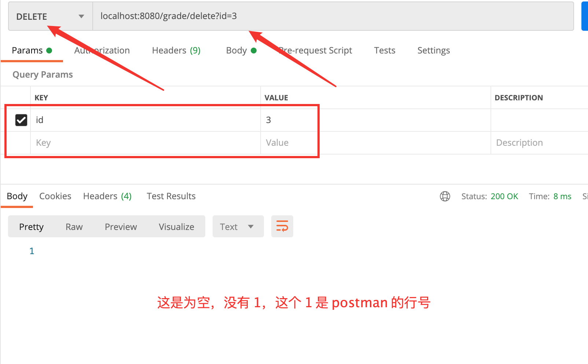Switch response view to Preview
The image size is (588, 364).
[121, 227]
